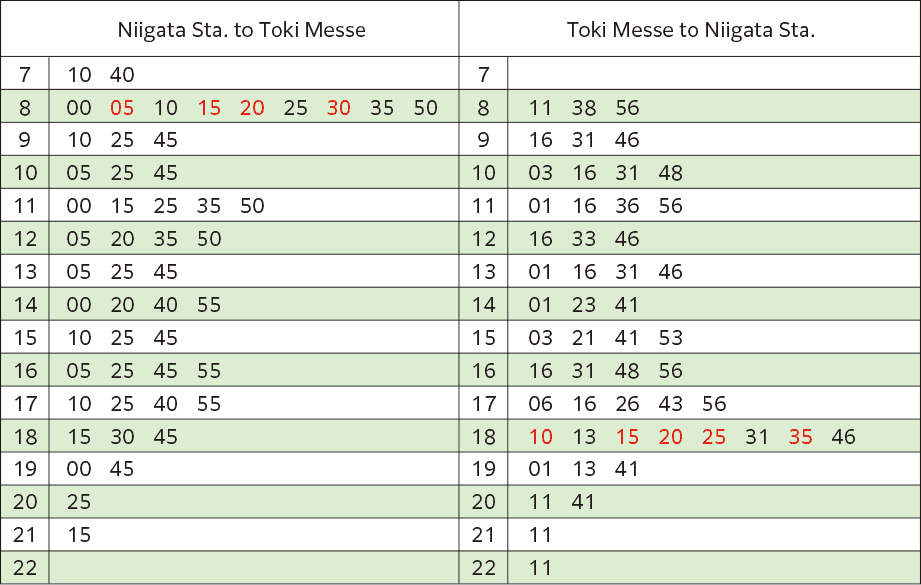
Task: Click the 11:50 departure from Niigata Sta.
Action: (252, 206)
